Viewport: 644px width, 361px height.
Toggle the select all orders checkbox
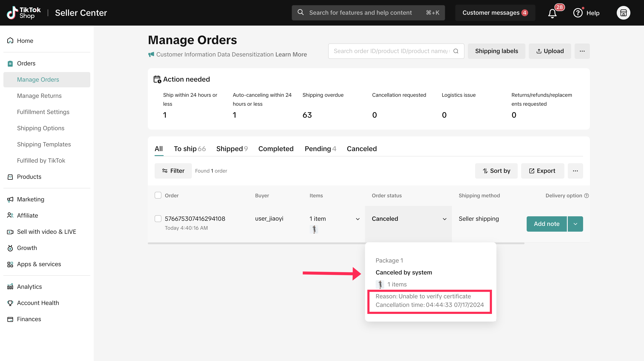[158, 195]
